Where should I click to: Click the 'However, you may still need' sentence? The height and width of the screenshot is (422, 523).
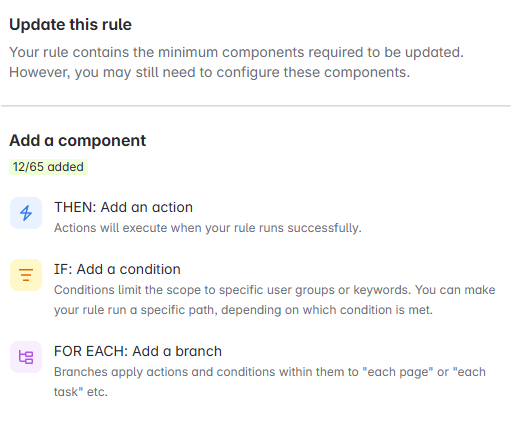pos(209,72)
